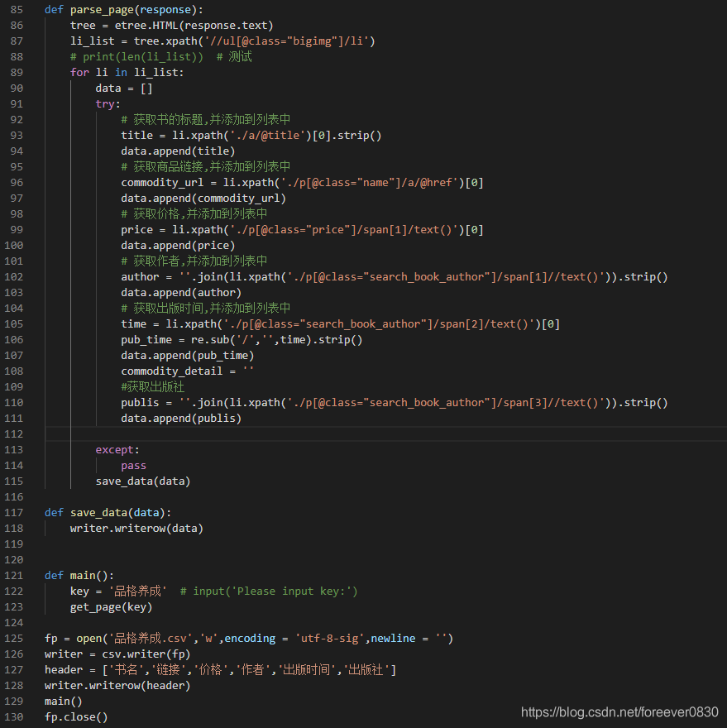Click the '# 获取作者' comment line

click(194, 261)
